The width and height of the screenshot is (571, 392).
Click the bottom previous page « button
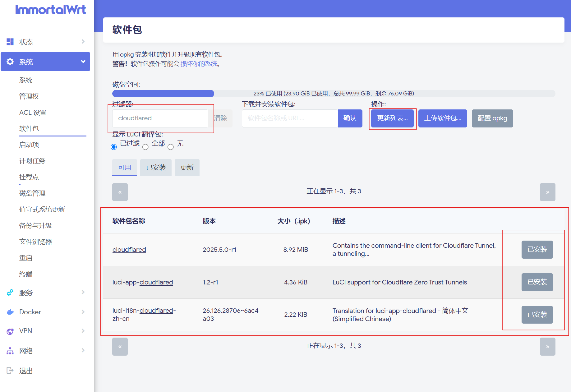click(120, 347)
